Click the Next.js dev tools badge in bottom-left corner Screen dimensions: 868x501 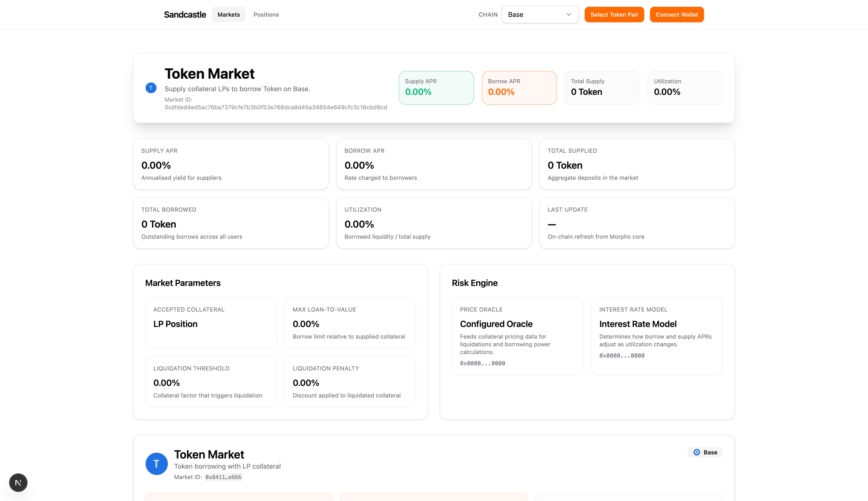point(18,482)
